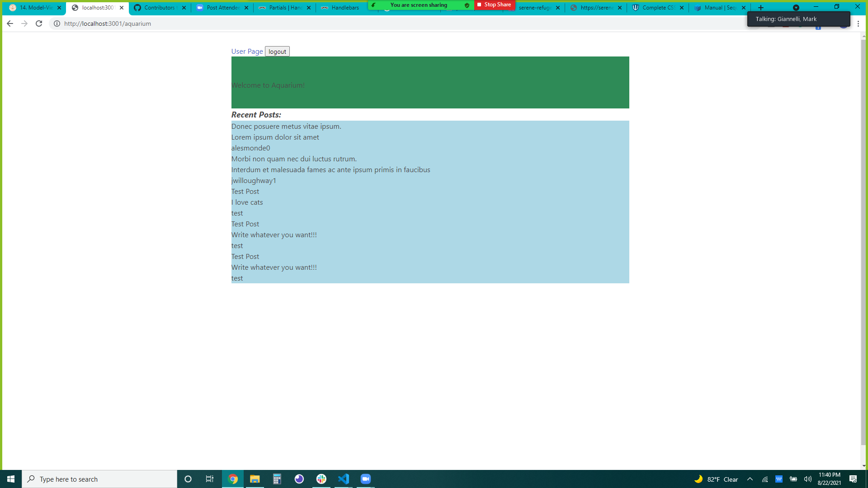Click the browser Forward arrow
868x488 pixels.
coord(24,23)
